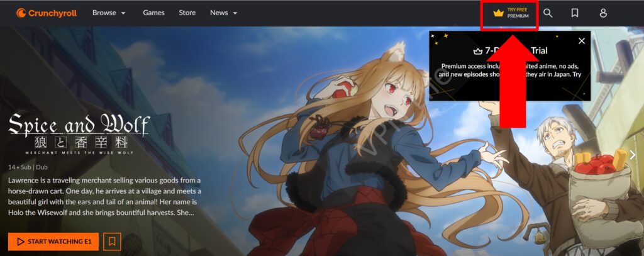This screenshot has width=644, height=256.
Task: Expand the News dropdown menu
Action: point(224,13)
